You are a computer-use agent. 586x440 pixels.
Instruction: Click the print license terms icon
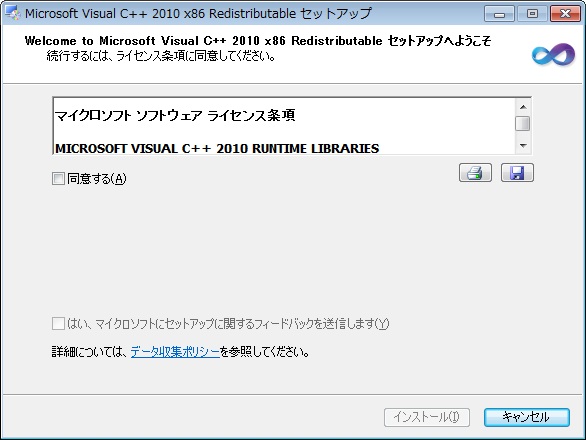coord(475,173)
